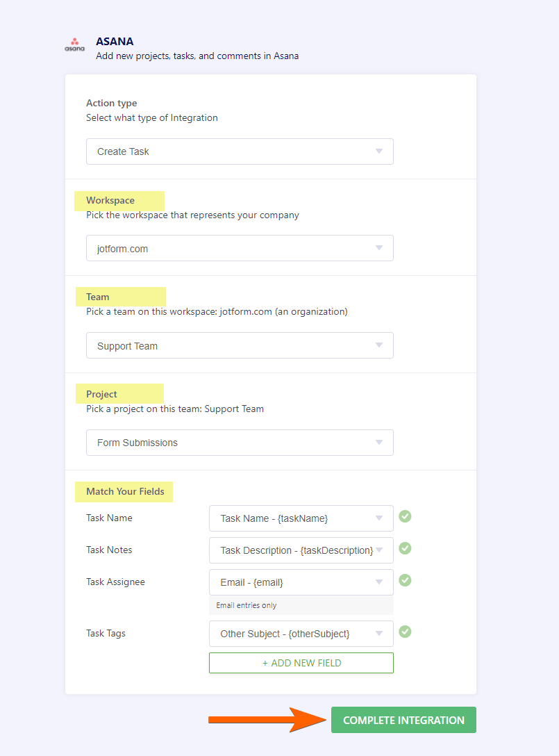Click the Workspace section label

click(x=110, y=200)
